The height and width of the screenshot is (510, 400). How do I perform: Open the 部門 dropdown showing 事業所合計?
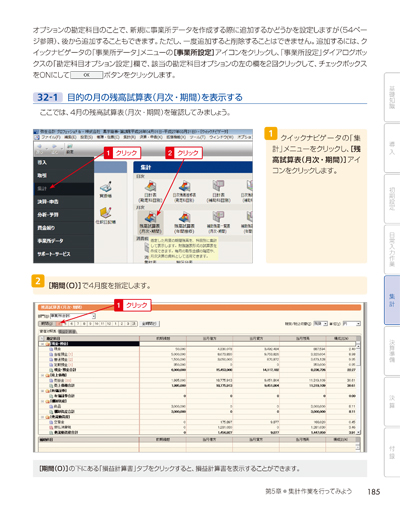click(x=72, y=316)
